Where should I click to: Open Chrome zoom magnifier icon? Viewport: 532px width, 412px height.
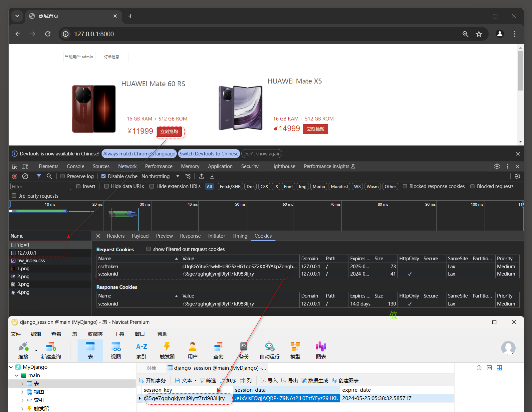[465, 34]
